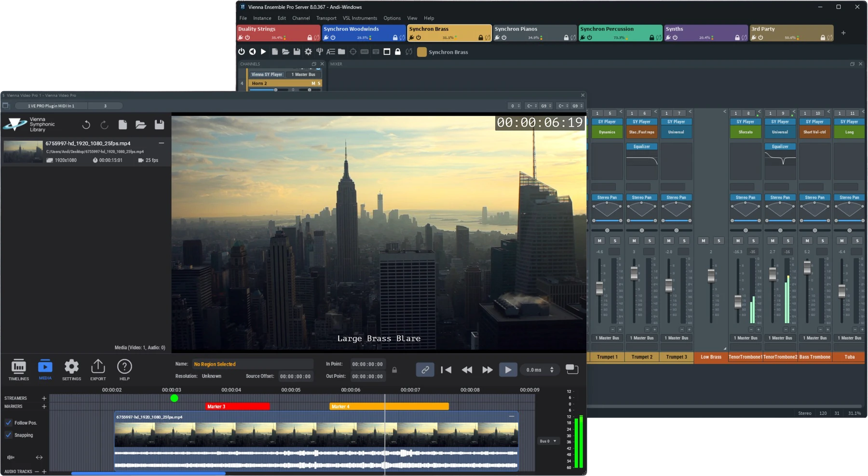Open a project folder in Vienna Video Pro
The image size is (868, 476).
pyautogui.click(x=141, y=125)
